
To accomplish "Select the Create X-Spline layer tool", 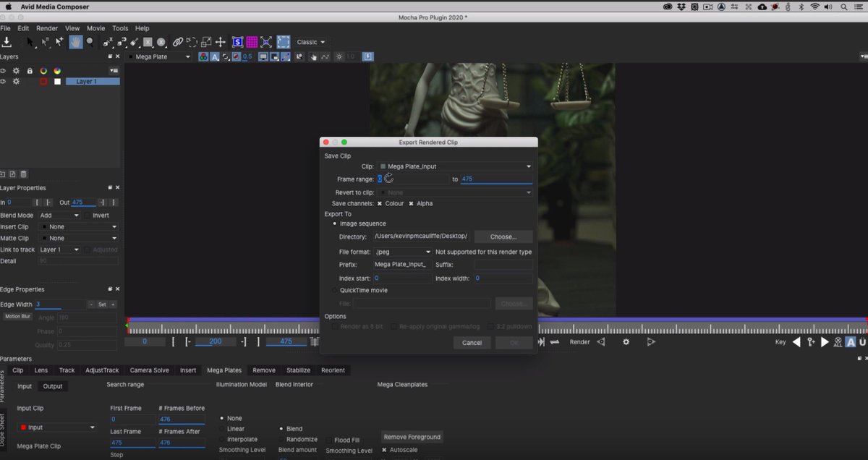I will point(108,42).
